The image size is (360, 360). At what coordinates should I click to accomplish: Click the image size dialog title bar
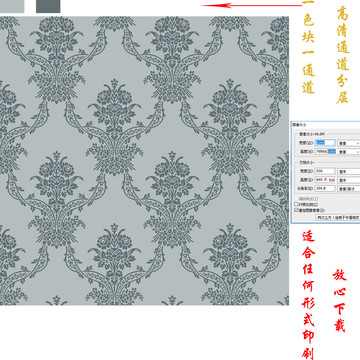(326, 124)
